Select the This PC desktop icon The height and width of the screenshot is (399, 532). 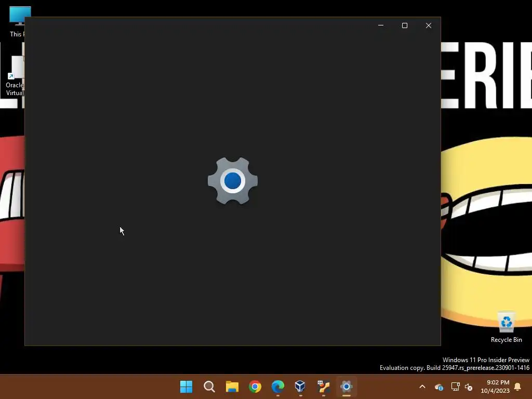click(16, 22)
